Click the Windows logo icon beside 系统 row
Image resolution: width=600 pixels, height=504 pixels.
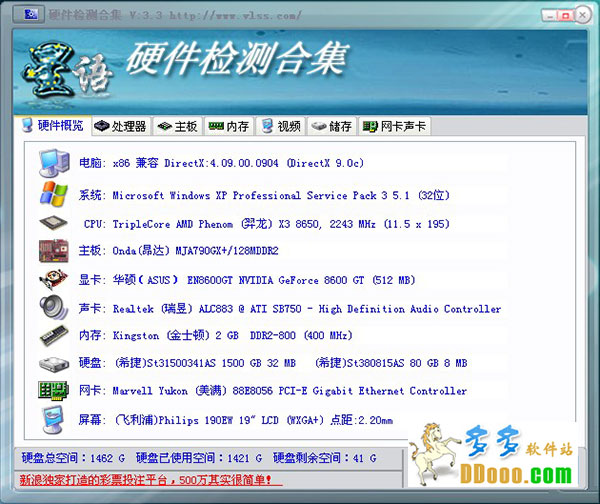(54, 194)
